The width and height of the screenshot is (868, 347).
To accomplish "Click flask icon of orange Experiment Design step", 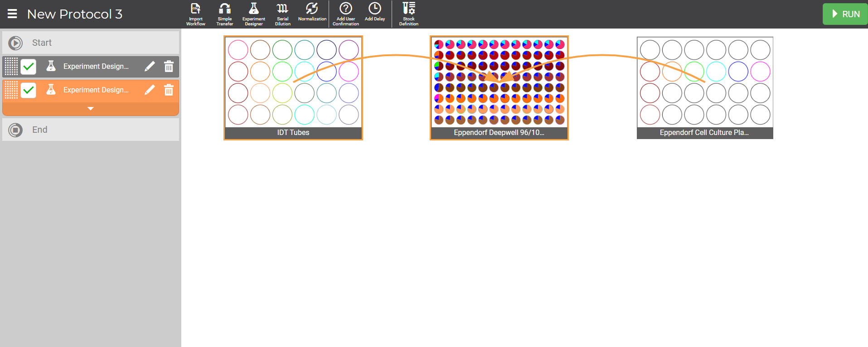I will [x=51, y=90].
